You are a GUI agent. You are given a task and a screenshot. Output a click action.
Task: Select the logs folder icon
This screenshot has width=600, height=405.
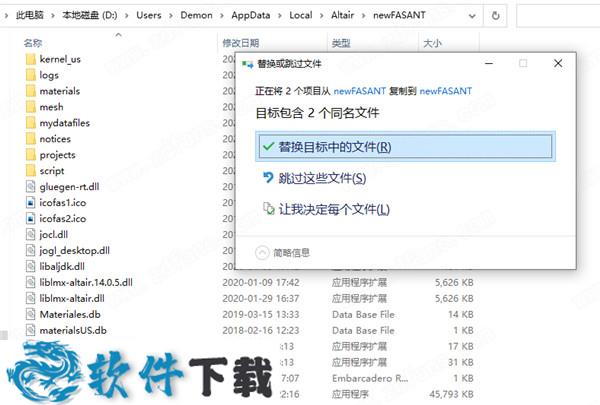click(x=31, y=75)
